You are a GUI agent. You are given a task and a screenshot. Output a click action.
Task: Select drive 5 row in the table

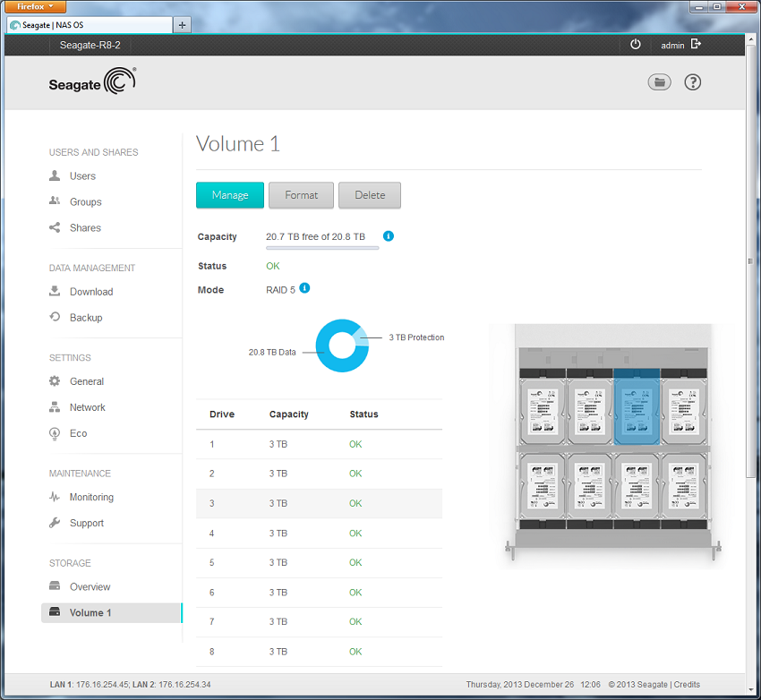coord(319,563)
